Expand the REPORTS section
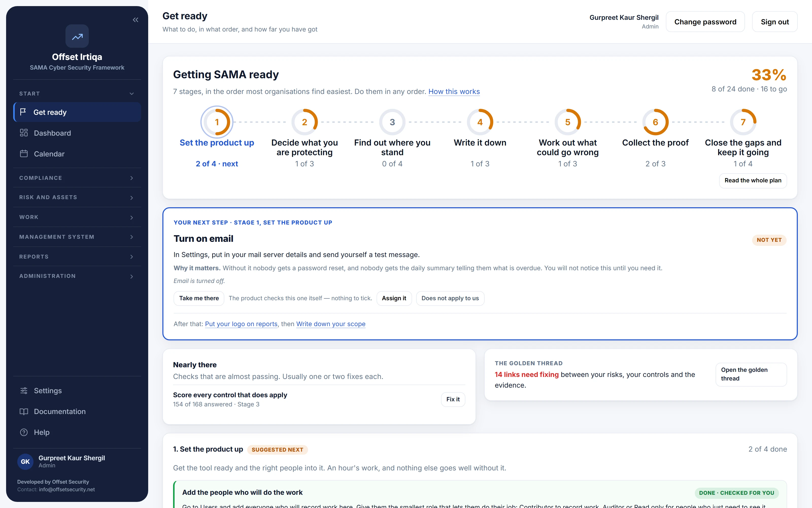Image resolution: width=812 pixels, height=508 pixels. click(77, 257)
